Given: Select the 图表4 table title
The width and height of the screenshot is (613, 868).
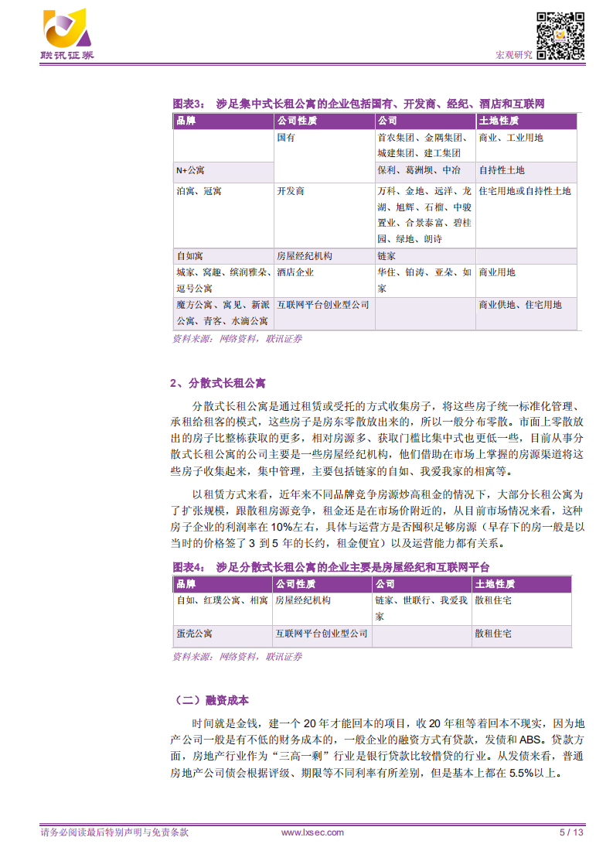Looking at the screenshot, I should pyautogui.click(x=331, y=567).
